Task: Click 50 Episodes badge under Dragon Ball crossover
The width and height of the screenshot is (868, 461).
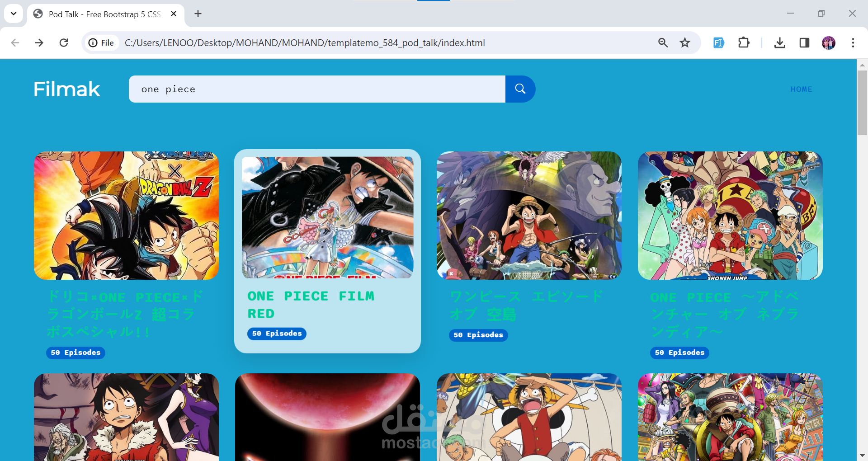Action: tap(75, 353)
